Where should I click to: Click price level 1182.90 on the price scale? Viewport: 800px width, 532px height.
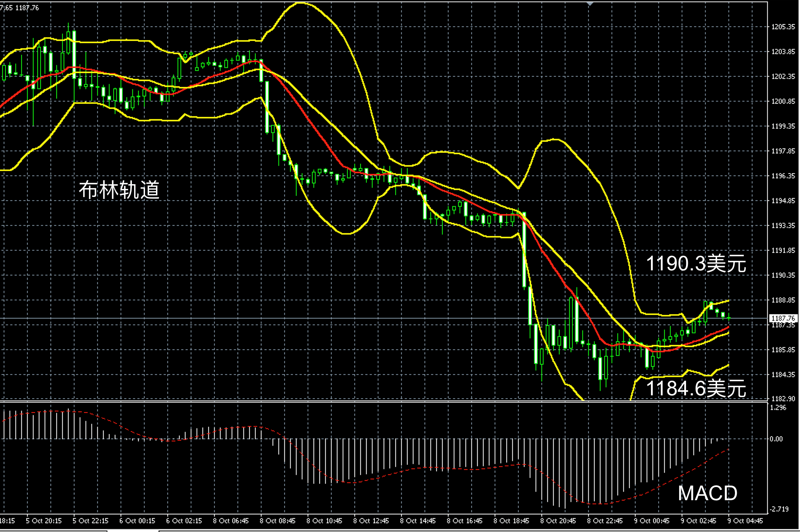click(783, 399)
